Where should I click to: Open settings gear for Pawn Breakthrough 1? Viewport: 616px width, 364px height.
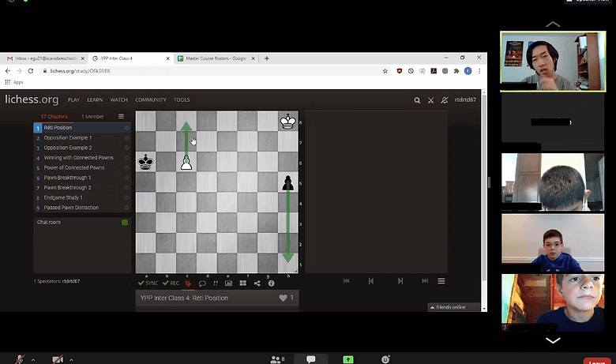click(x=126, y=178)
